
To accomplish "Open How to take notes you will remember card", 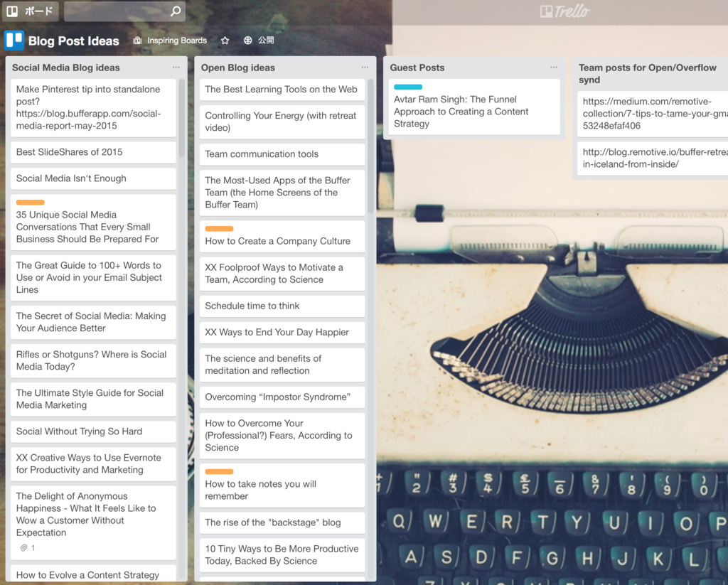I will pos(282,485).
